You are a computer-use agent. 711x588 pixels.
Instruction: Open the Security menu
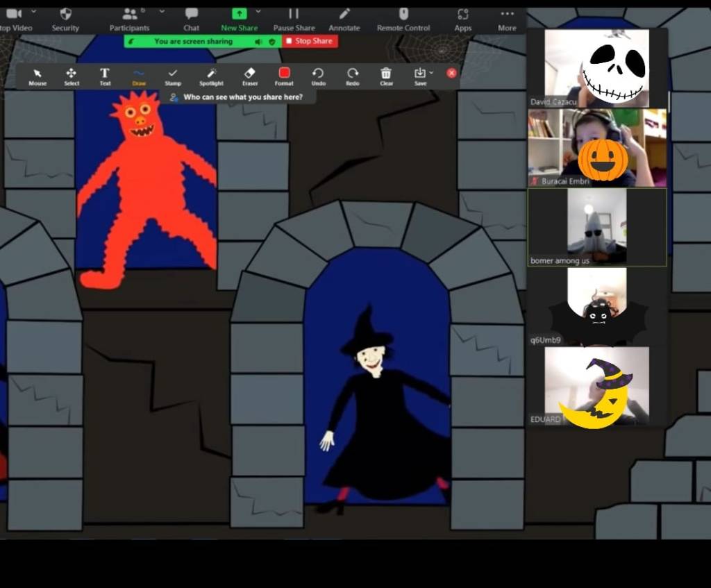coord(65,19)
